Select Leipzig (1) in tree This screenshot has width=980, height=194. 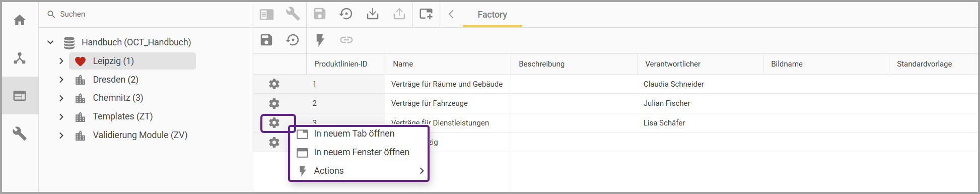pos(113,61)
